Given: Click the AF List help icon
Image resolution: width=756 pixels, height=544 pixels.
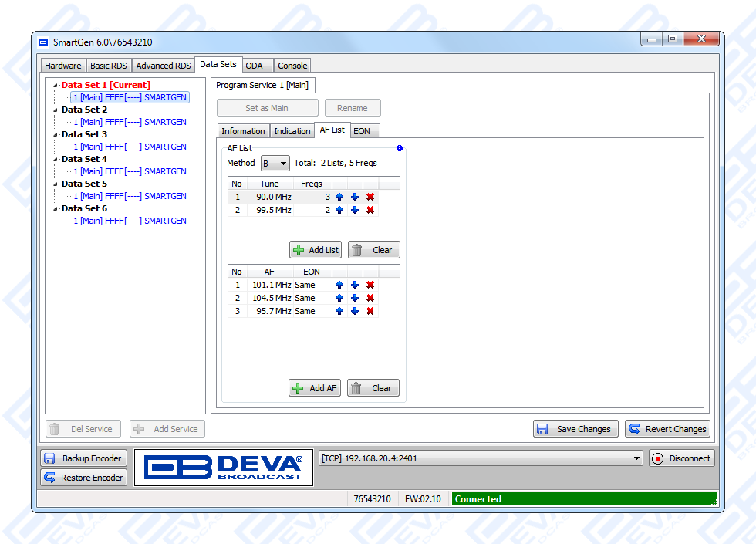Looking at the screenshot, I should [x=400, y=148].
